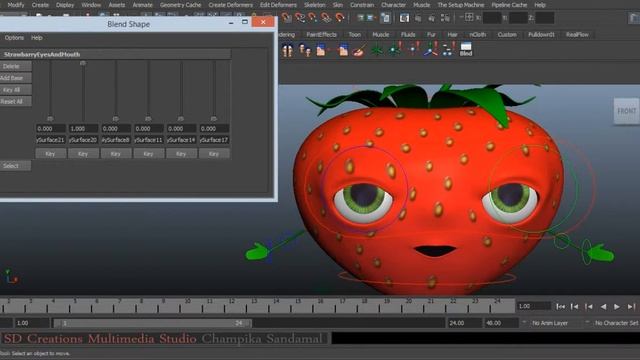The width and height of the screenshot is (640, 360).
Task: Click Key button under ySurface17
Action: [x=214, y=154]
